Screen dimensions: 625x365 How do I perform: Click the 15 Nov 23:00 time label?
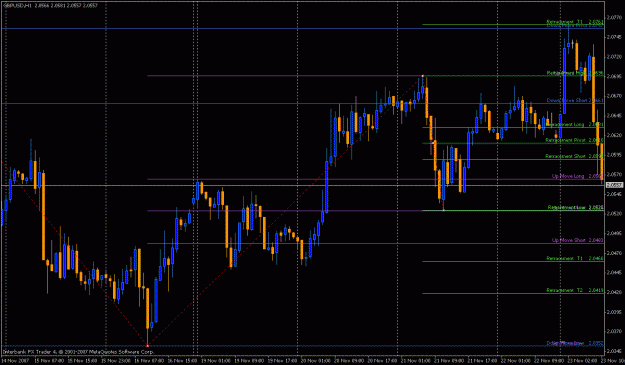[x=115, y=361]
